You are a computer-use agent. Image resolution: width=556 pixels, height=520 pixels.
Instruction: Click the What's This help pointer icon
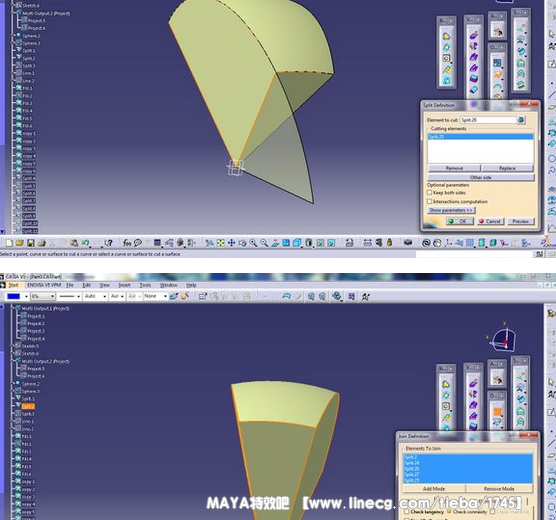109,243
